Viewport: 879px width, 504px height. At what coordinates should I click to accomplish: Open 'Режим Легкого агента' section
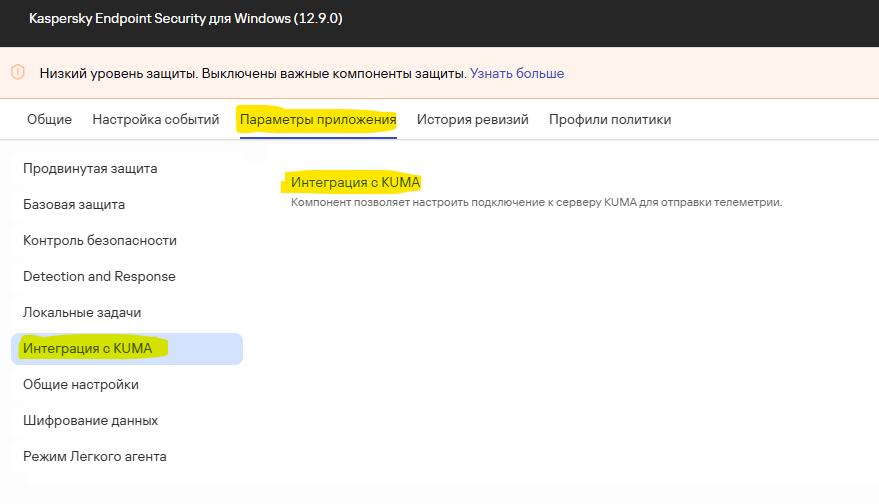(127, 456)
